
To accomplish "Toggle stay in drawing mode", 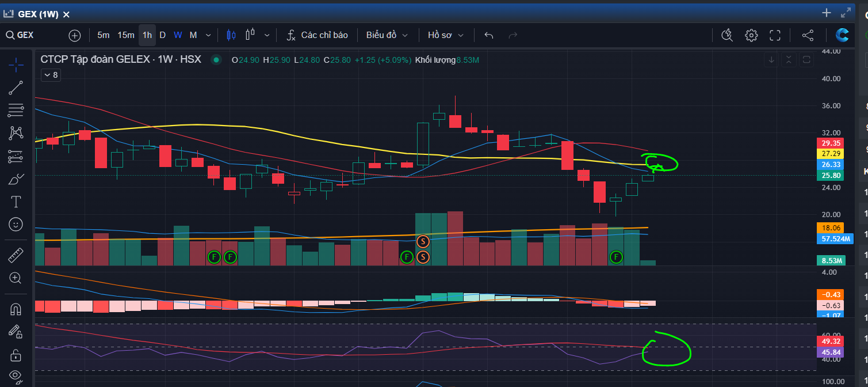I will 16,332.
